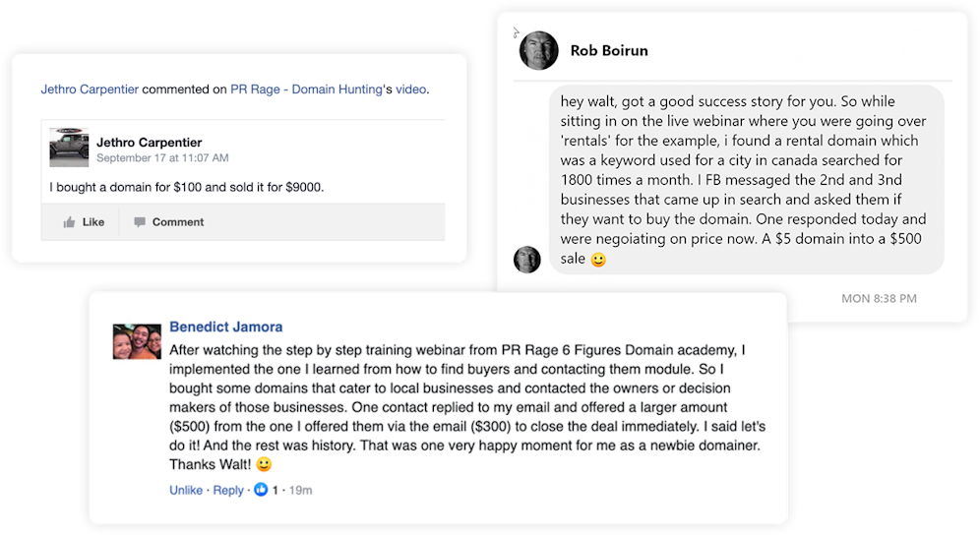This screenshot has height=536, width=980.
Task: Open Rob Boirun's header profile photo
Action: [538, 50]
